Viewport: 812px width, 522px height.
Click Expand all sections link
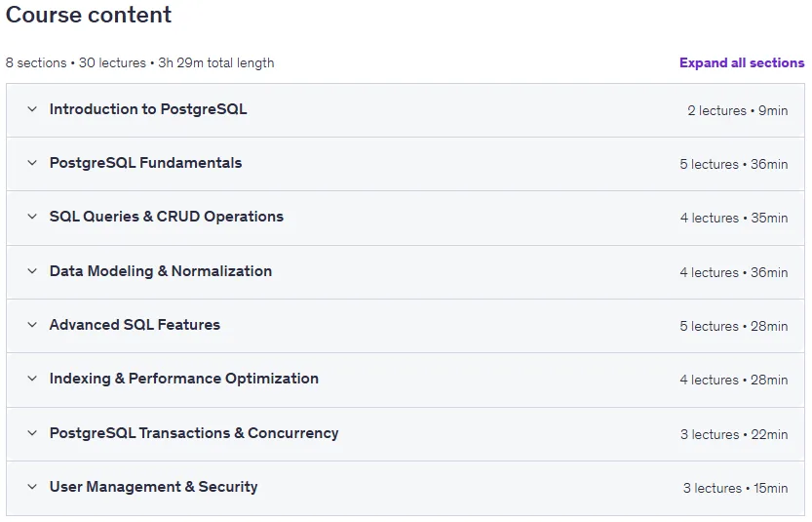point(742,62)
